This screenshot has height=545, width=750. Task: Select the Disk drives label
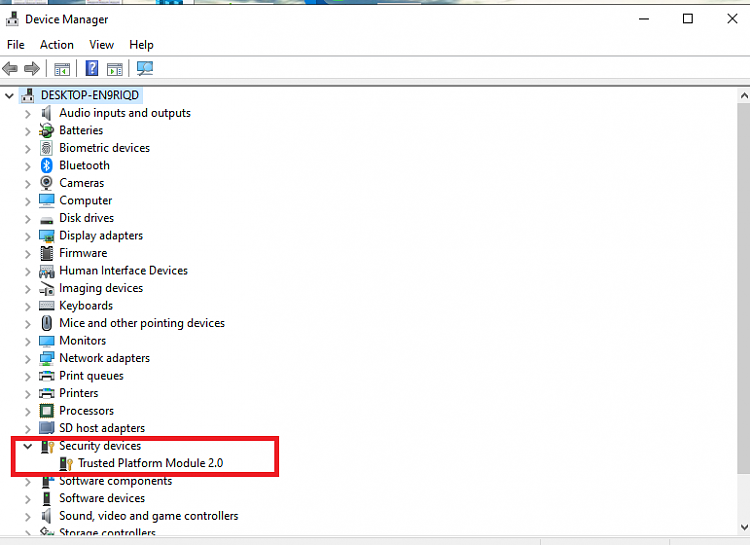pos(87,218)
